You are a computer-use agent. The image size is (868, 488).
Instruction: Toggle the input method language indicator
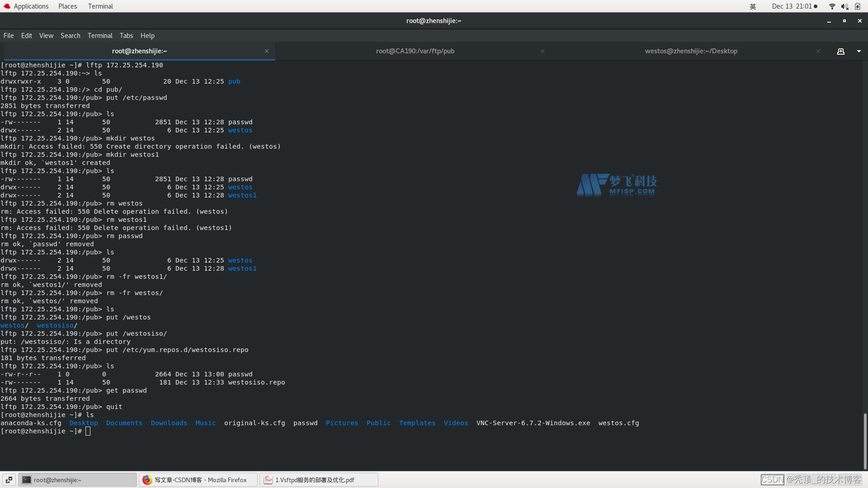[x=753, y=6]
